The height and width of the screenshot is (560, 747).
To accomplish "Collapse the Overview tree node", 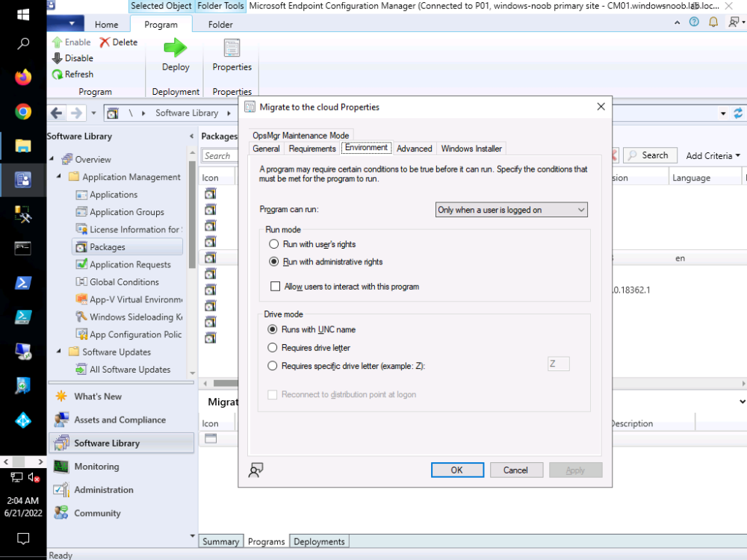I will (x=52, y=158).
